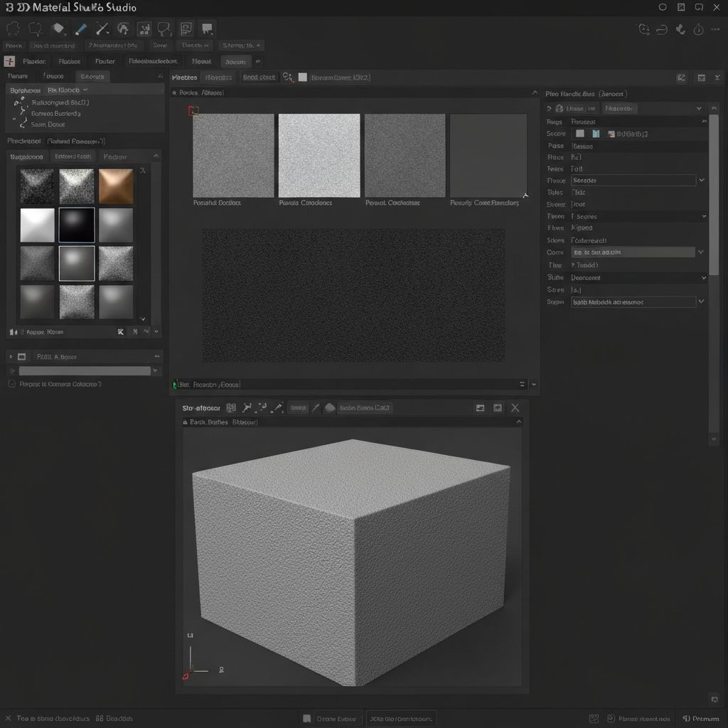Click the red plus icon below the ribbon

coord(9,60)
